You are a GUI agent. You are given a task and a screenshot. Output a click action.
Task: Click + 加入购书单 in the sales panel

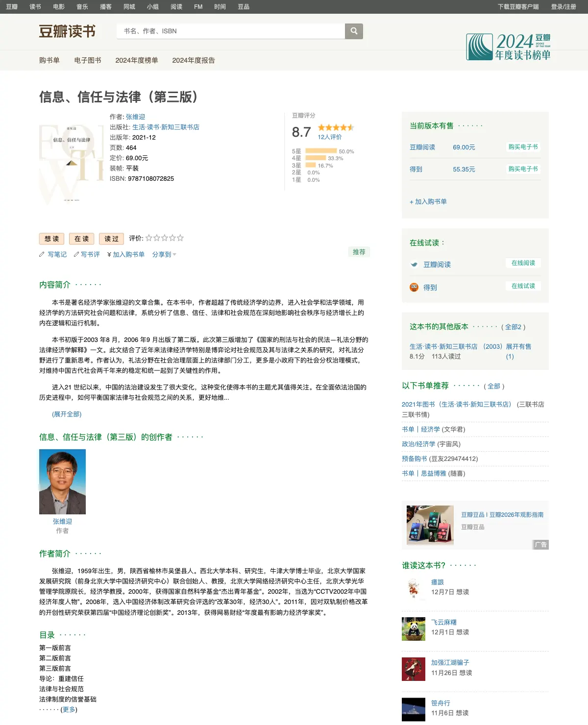point(428,201)
